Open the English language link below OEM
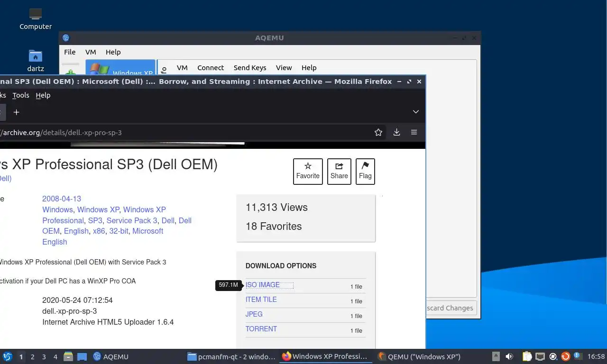This screenshot has width=607, height=364. (x=55, y=242)
